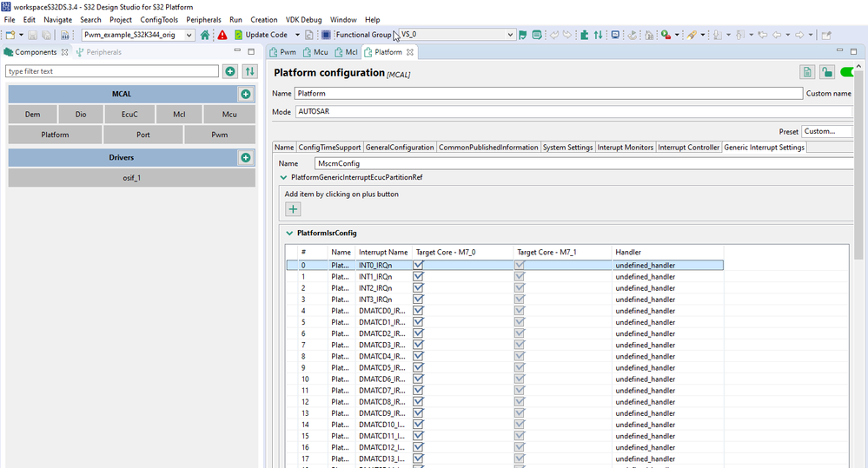Collapse the PlatformGenericInterruptEcucPartitionRef section
Screen dimensions: 868x468
click(283, 178)
